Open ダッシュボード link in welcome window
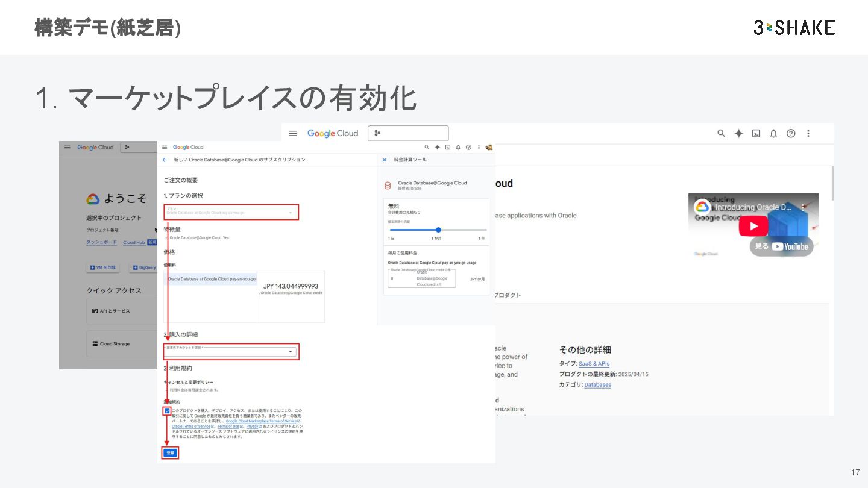The height and width of the screenshot is (488, 868). click(x=101, y=242)
